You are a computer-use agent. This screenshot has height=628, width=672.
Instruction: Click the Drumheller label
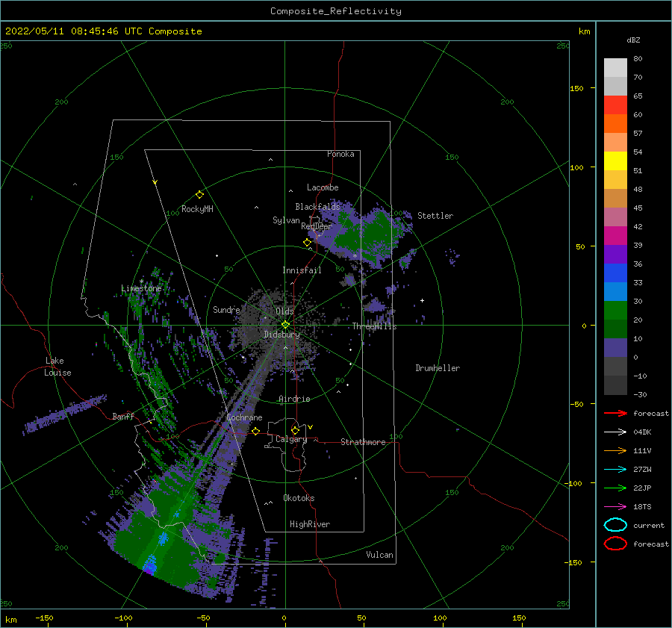click(x=438, y=368)
